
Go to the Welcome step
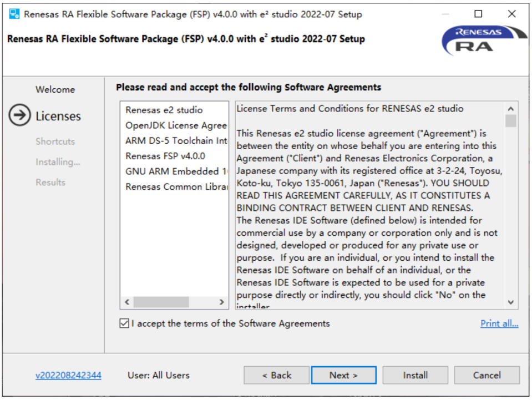click(55, 89)
